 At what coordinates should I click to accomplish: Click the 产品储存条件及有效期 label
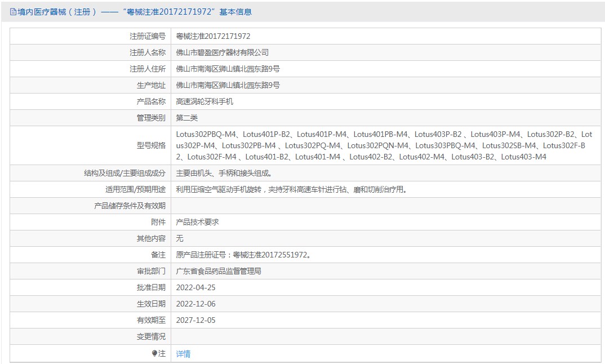[x=130, y=206]
